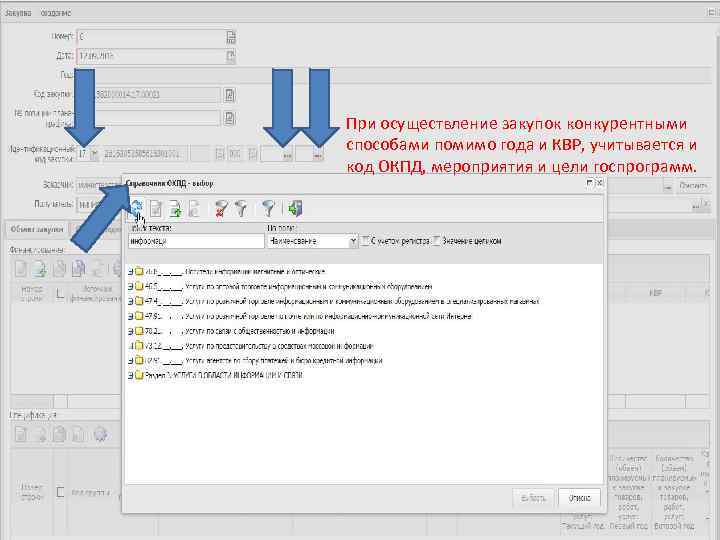This screenshot has height=540, width=720.
Task: Click the plain funnel icon beside the red-cross funnel
Action: 241,209
